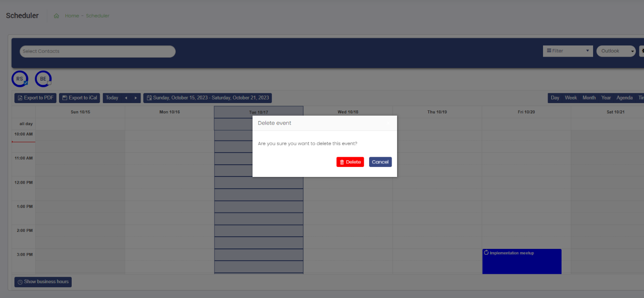Image resolution: width=644 pixels, height=298 pixels.
Task: Open date range picker October 15-21
Action: click(208, 98)
